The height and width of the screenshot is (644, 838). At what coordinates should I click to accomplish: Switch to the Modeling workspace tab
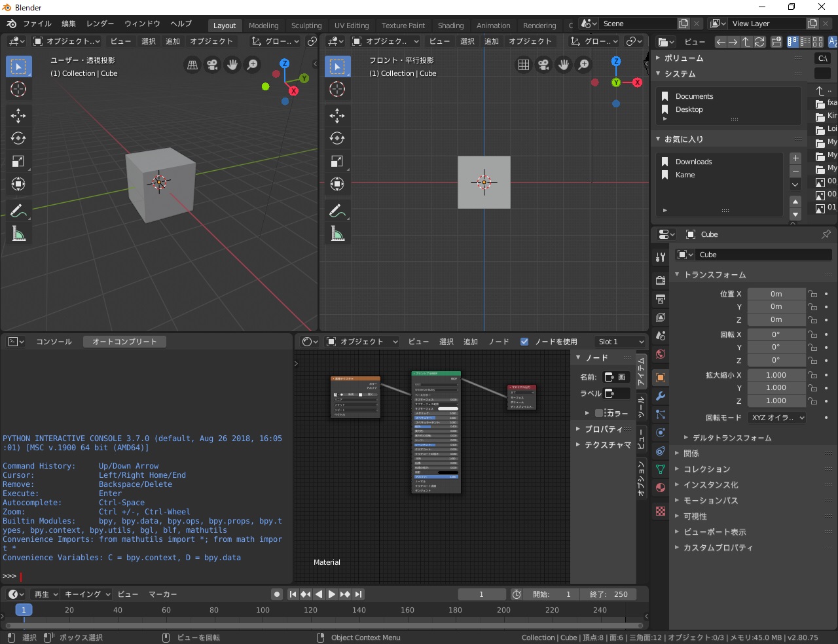pyautogui.click(x=263, y=26)
